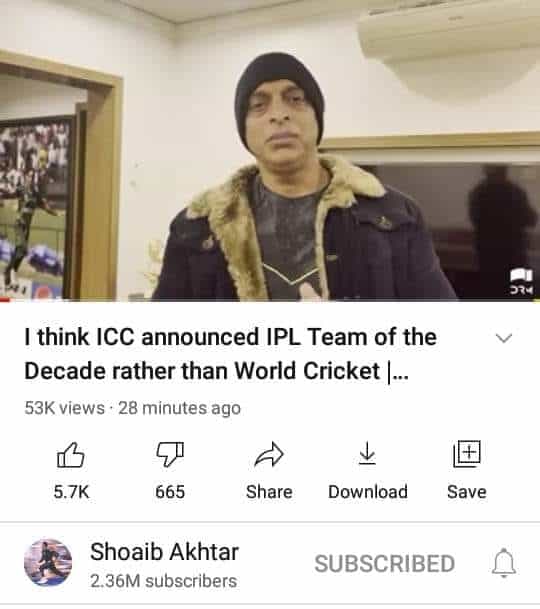Expand the video description with the chevron
The image size is (540, 609).
(x=504, y=338)
